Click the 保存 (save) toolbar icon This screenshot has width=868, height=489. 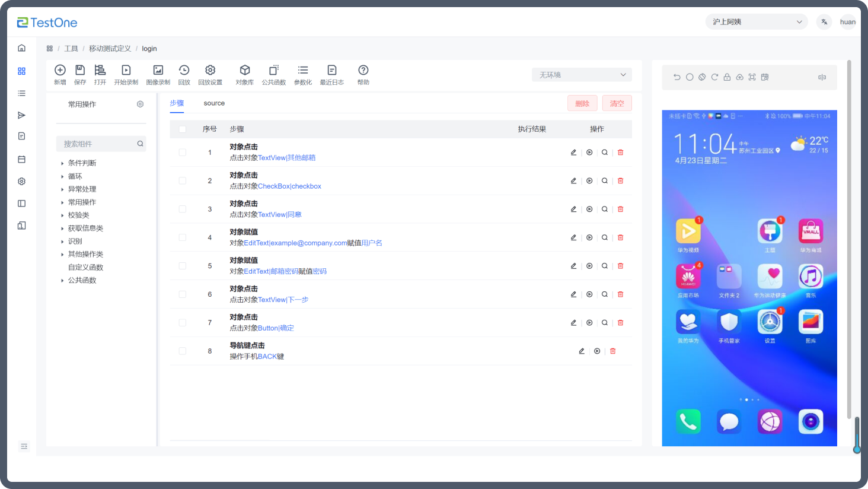tap(80, 71)
